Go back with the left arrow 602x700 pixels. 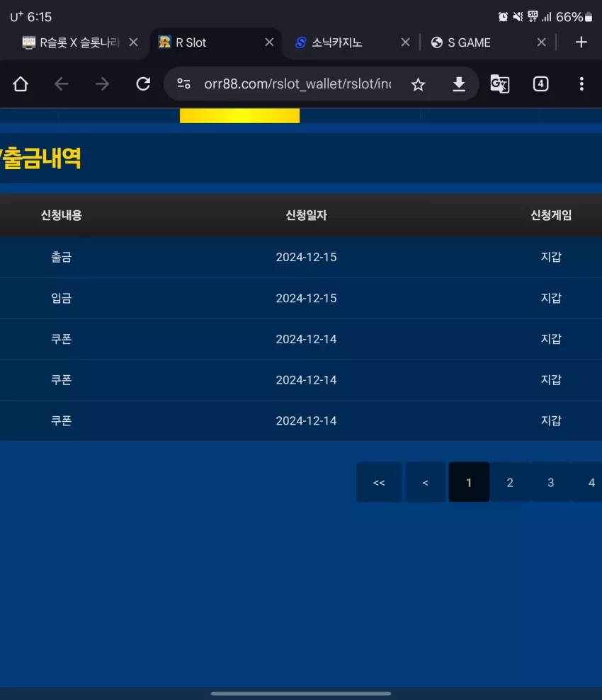[61, 84]
